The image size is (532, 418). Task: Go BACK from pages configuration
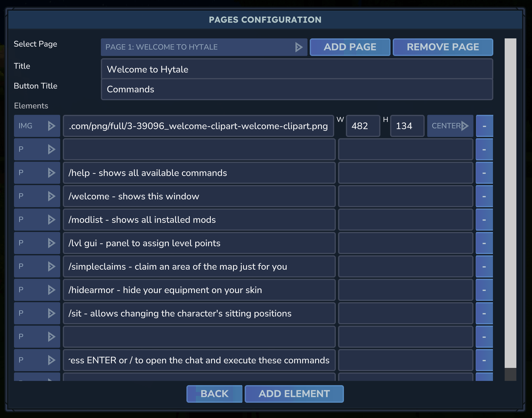click(214, 394)
